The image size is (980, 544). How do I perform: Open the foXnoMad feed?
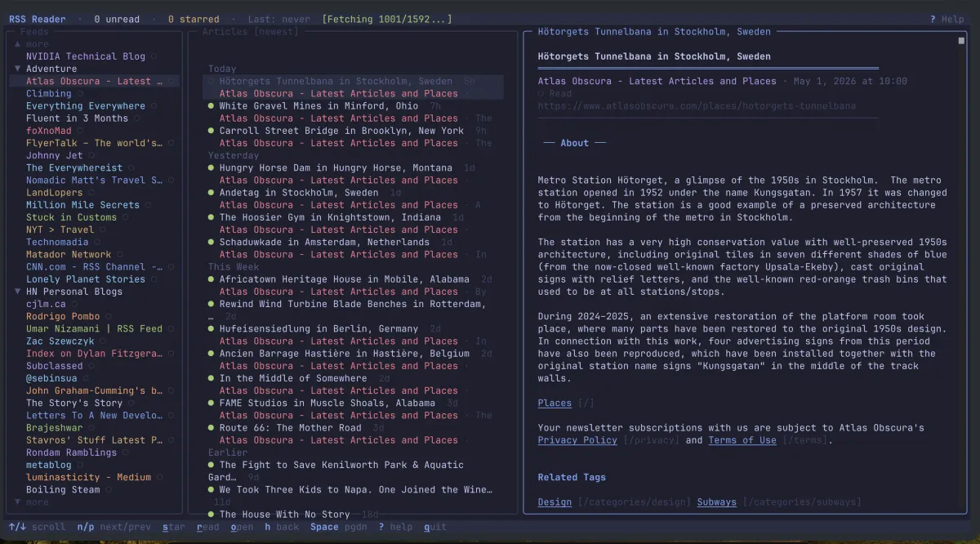(x=49, y=131)
